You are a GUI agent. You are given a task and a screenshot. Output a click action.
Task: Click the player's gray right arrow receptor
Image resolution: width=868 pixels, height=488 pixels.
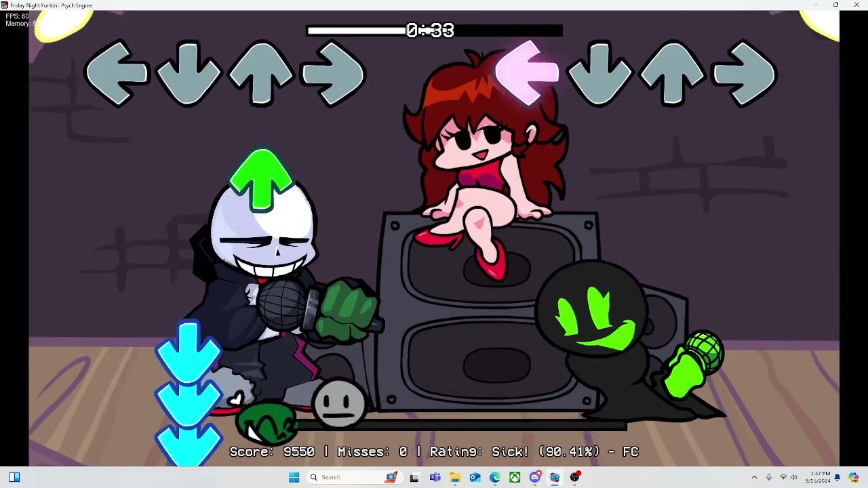[745, 73]
